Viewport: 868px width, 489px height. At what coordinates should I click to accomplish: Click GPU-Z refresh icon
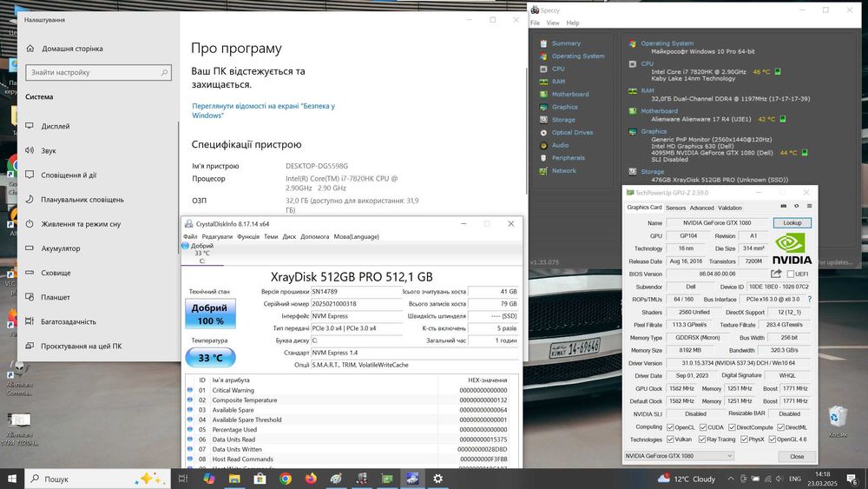(x=797, y=206)
